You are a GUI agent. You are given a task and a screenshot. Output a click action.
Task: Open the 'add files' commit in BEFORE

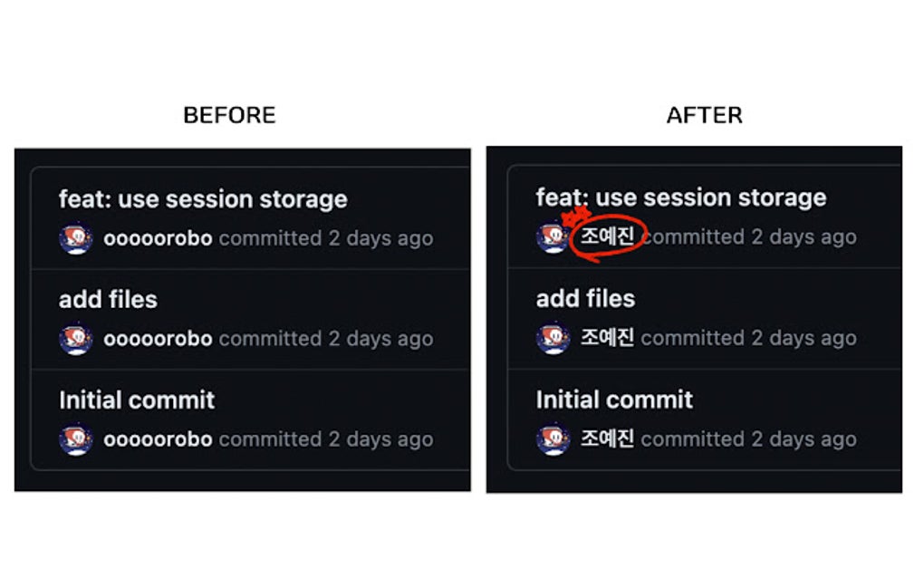click(108, 299)
